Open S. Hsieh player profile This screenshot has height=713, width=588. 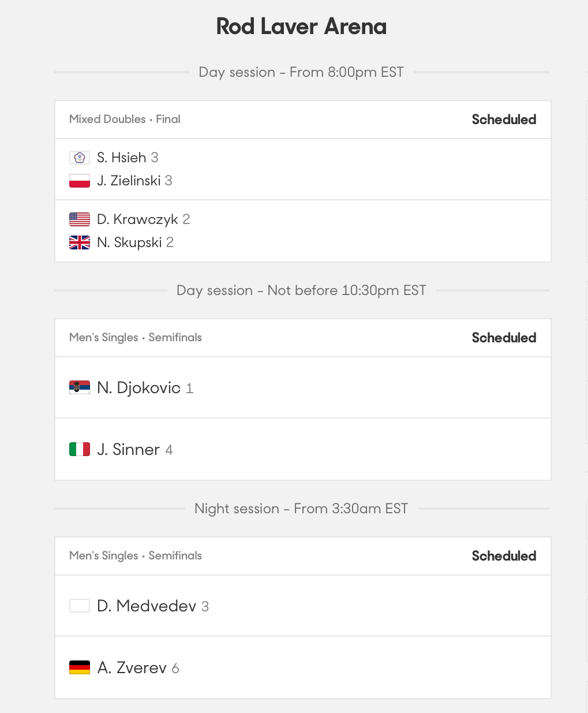pyautogui.click(x=122, y=158)
